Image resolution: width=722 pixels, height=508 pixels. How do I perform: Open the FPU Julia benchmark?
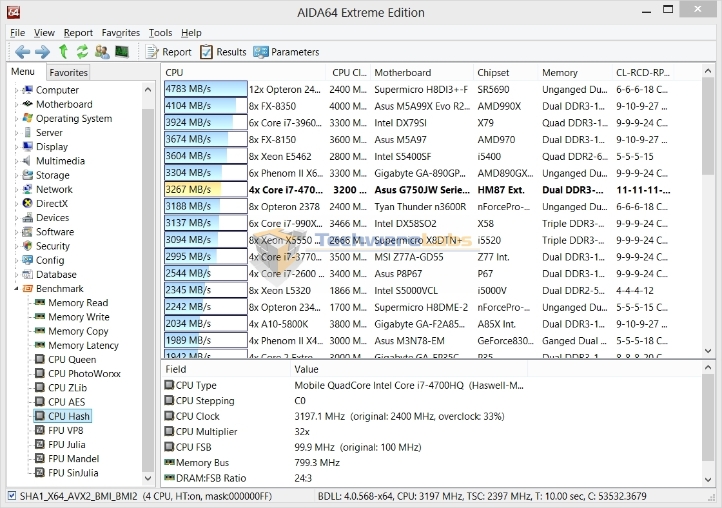(66, 444)
